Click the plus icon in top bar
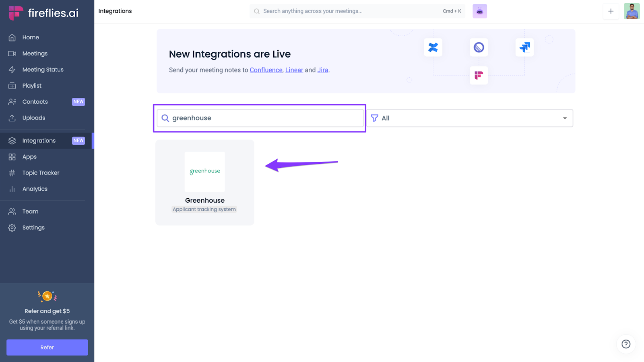 611,11
